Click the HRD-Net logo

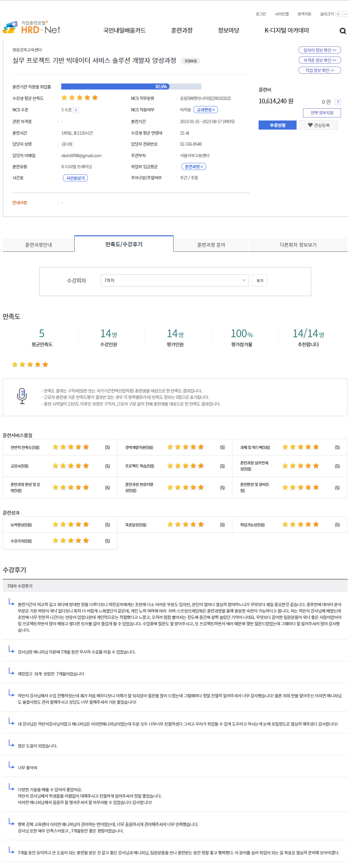click(x=32, y=28)
